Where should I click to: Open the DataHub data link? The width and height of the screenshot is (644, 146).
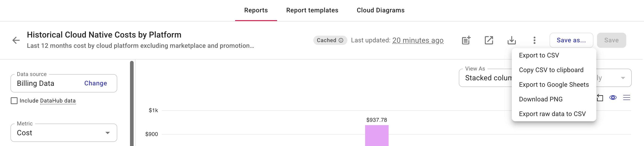coord(58,101)
